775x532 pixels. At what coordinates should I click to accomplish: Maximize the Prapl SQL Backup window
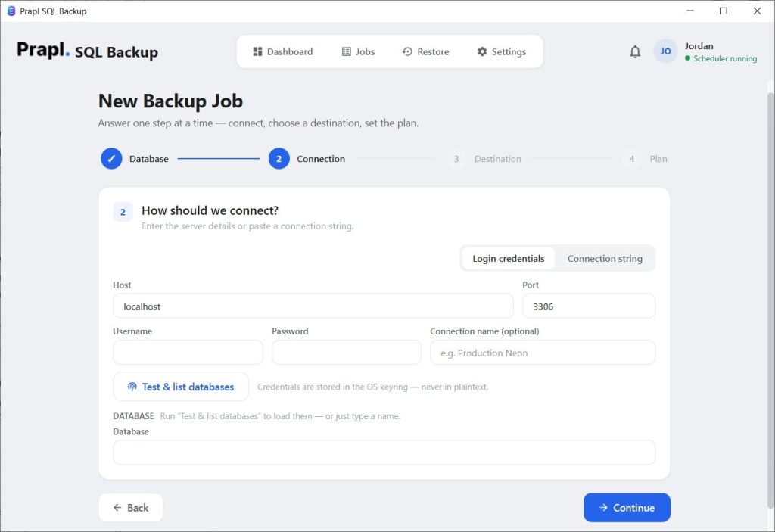click(x=723, y=11)
